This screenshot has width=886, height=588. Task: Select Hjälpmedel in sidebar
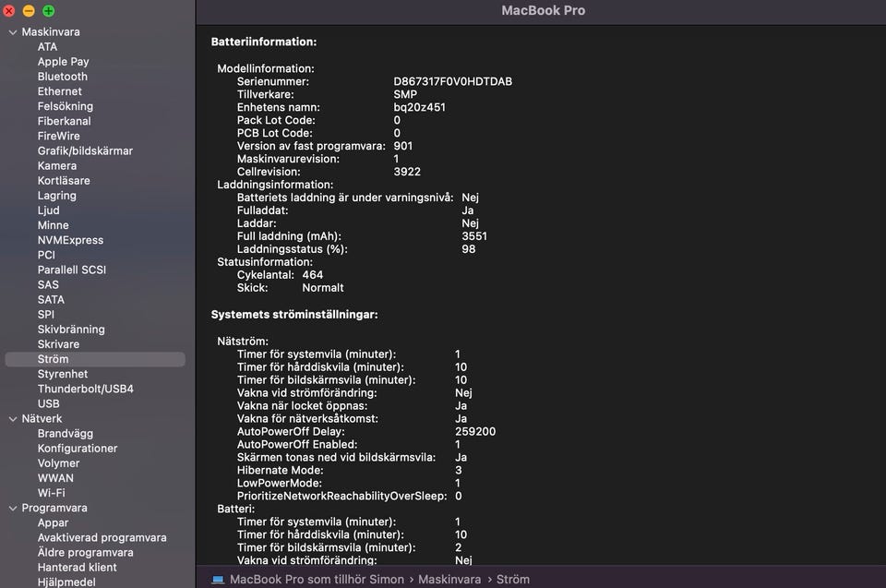click(66, 582)
